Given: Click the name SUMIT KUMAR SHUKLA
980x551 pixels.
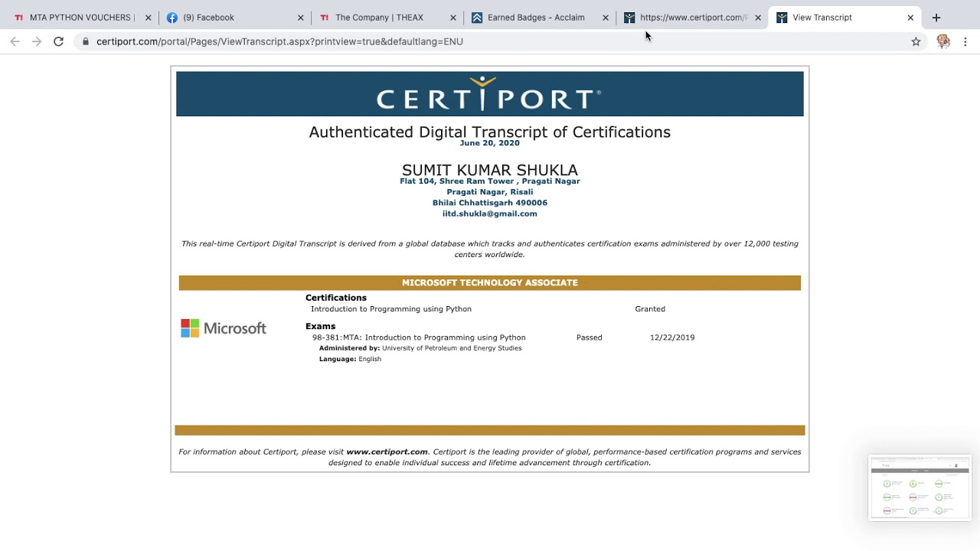Looking at the screenshot, I should (490, 170).
